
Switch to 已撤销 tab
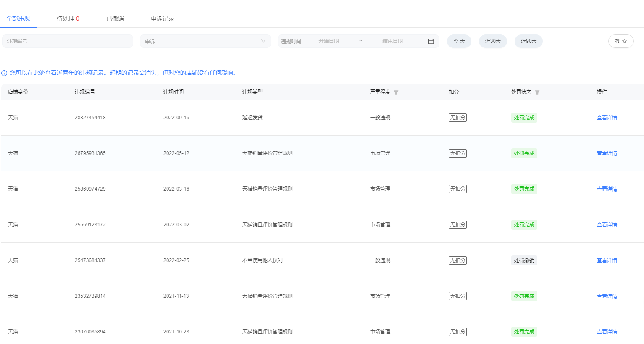coord(115,18)
